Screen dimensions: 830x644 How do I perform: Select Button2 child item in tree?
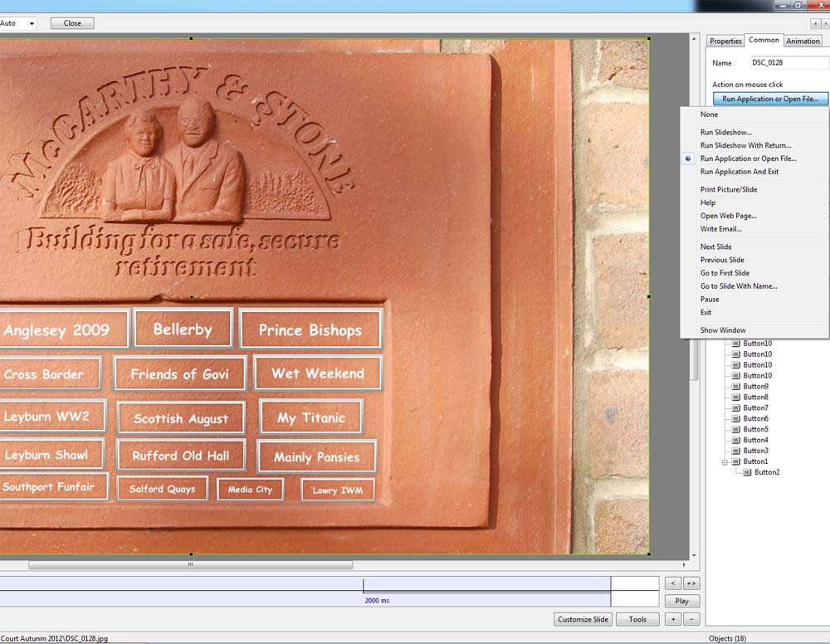(x=766, y=472)
